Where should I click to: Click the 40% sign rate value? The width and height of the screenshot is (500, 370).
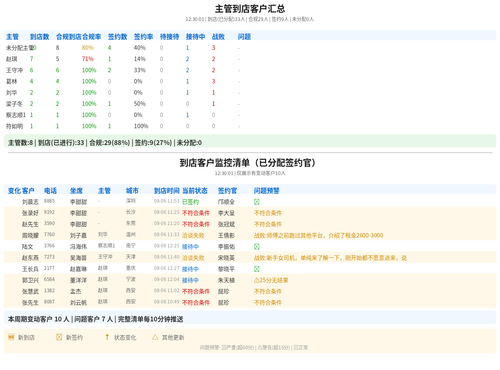click(x=140, y=48)
